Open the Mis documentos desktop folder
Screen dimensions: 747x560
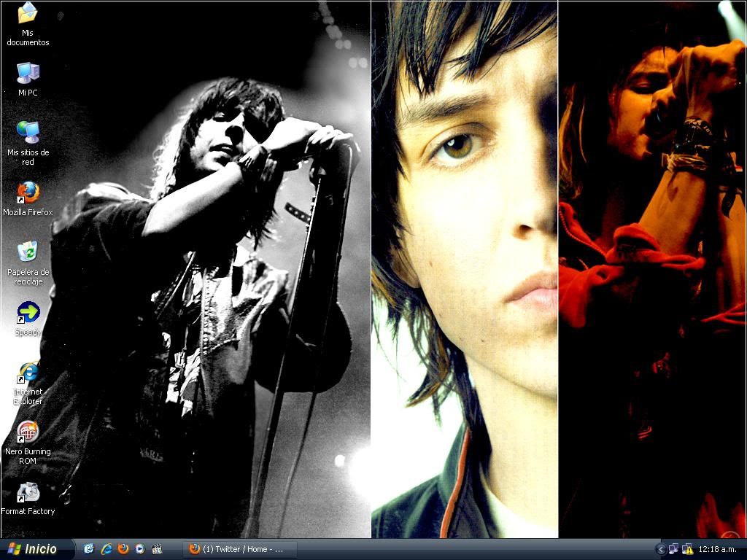[28, 24]
